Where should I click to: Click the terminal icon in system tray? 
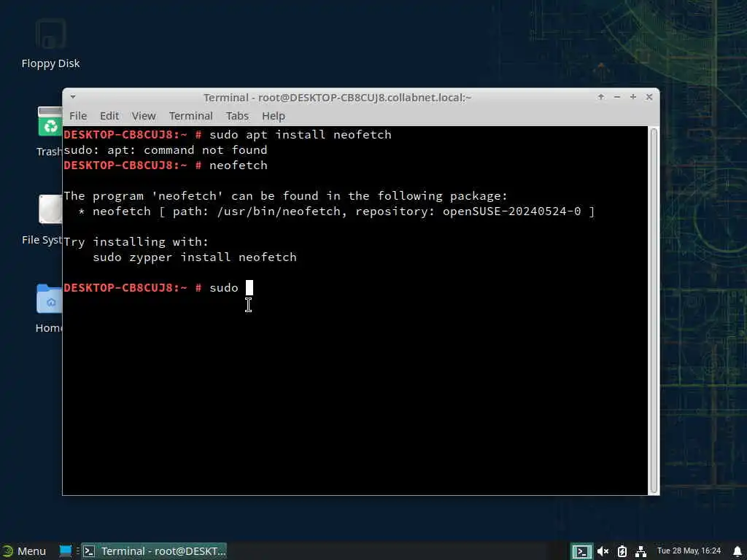point(581,551)
